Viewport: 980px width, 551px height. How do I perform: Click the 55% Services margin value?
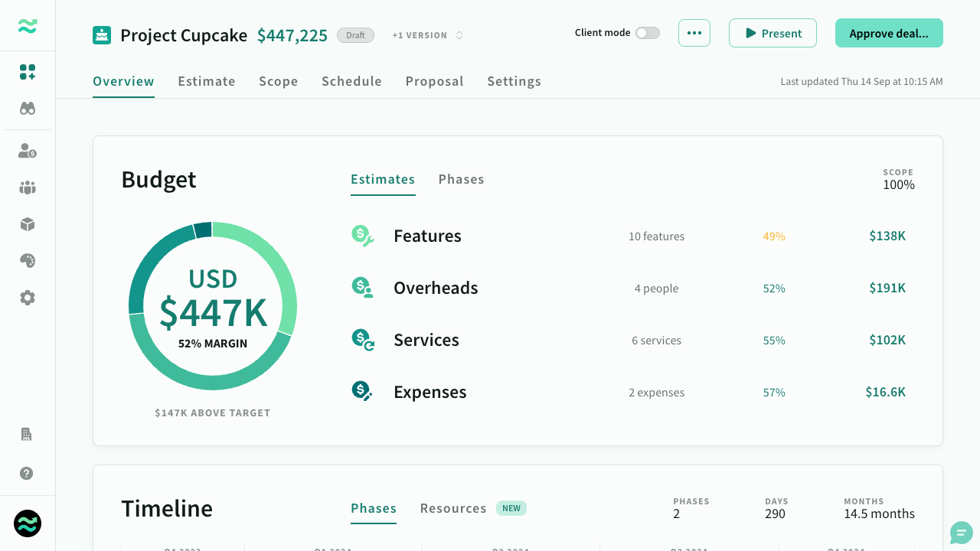pos(774,341)
